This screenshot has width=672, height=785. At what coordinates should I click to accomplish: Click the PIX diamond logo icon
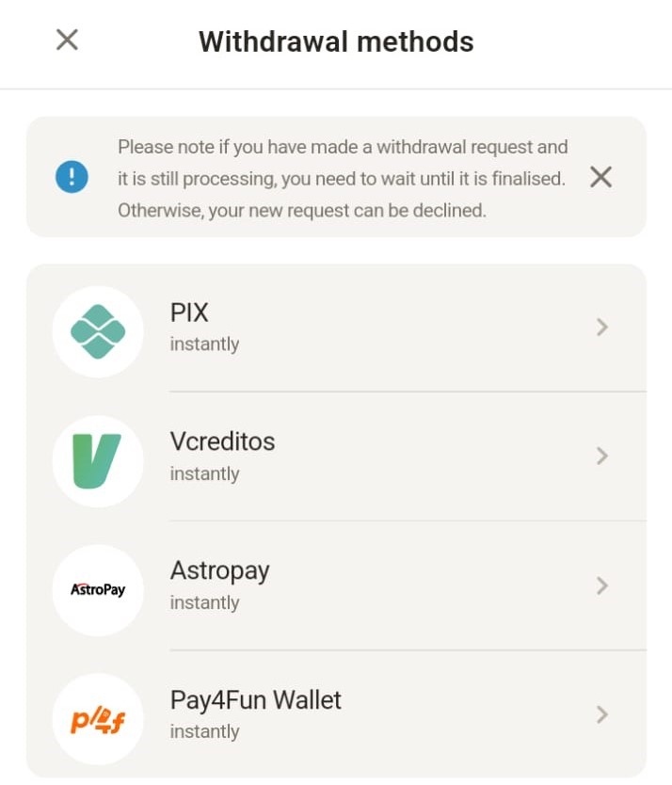coord(98,331)
